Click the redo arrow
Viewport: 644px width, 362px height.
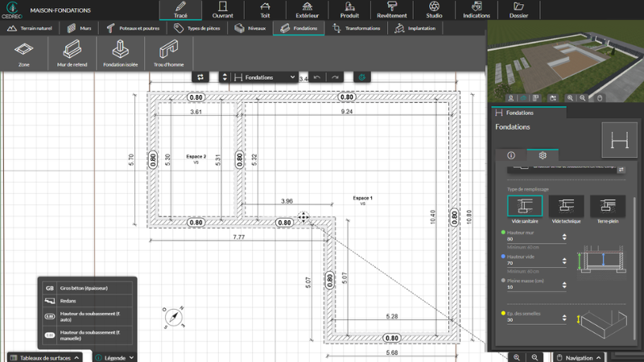pos(335,77)
